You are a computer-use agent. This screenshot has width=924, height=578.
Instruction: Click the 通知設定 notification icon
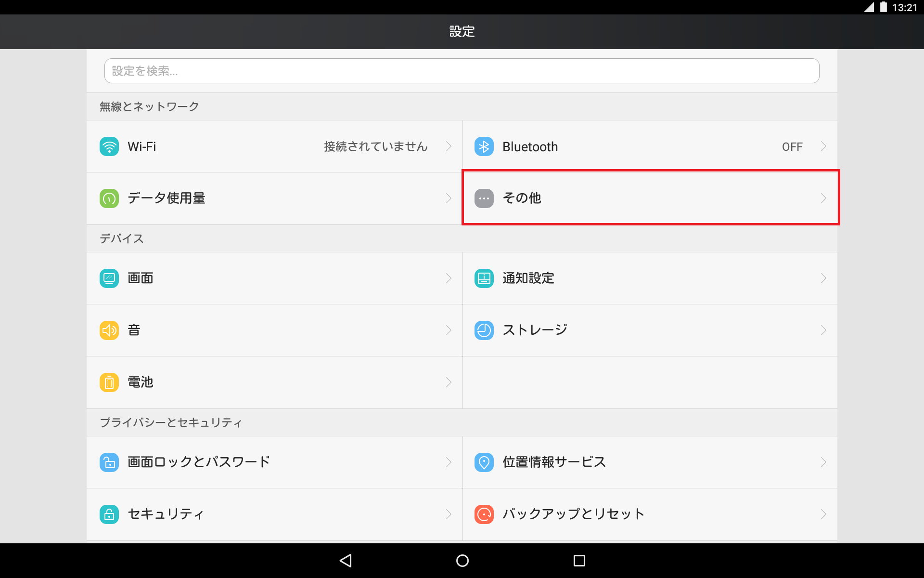(x=484, y=278)
